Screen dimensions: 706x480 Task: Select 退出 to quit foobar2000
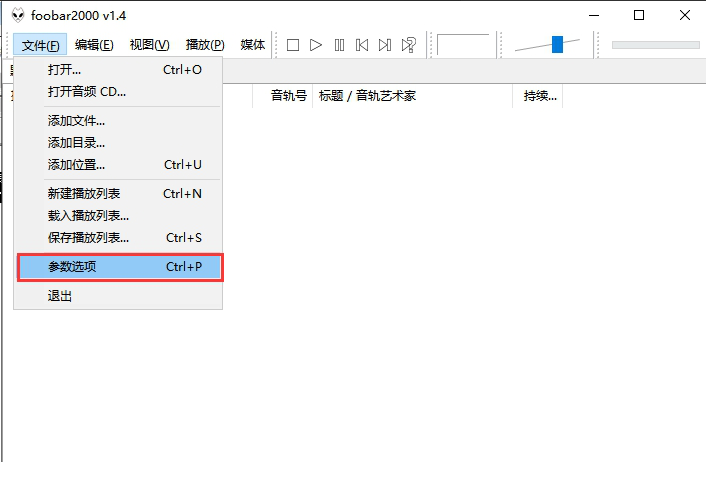(119, 296)
